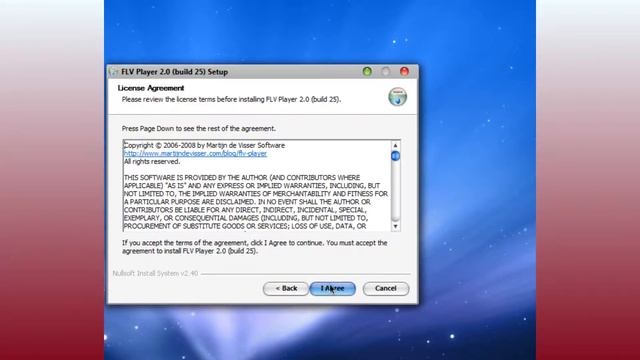The width and height of the screenshot is (640, 360).
Task: Click the license scrollbar up arrow
Action: point(395,145)
